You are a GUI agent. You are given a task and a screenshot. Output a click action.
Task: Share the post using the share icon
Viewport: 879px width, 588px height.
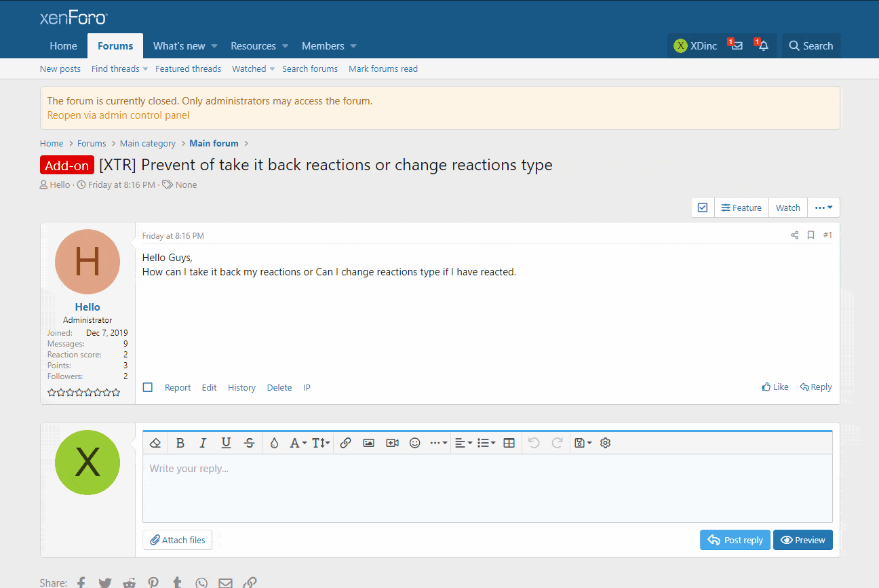pyautogui.click(x=794, y=235)
